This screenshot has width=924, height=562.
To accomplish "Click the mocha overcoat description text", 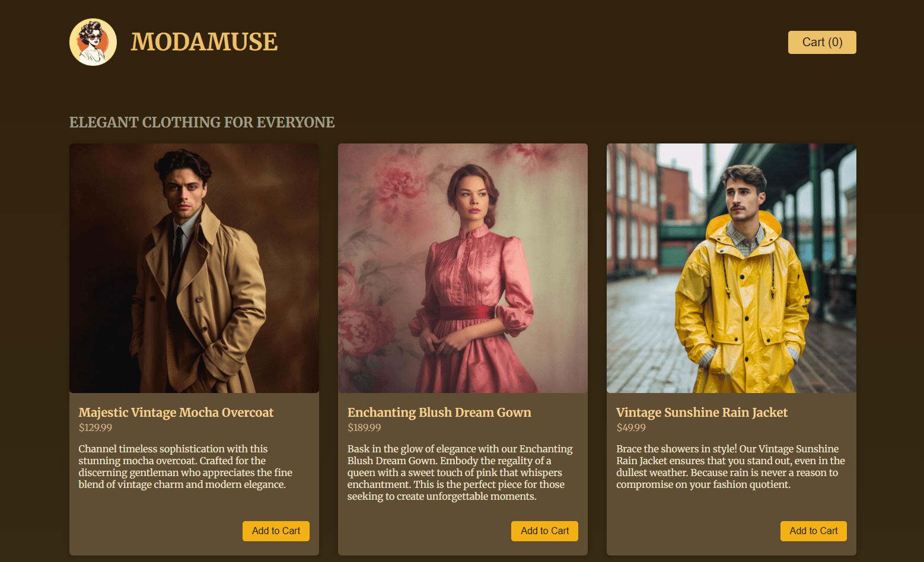I will (186, 467).
